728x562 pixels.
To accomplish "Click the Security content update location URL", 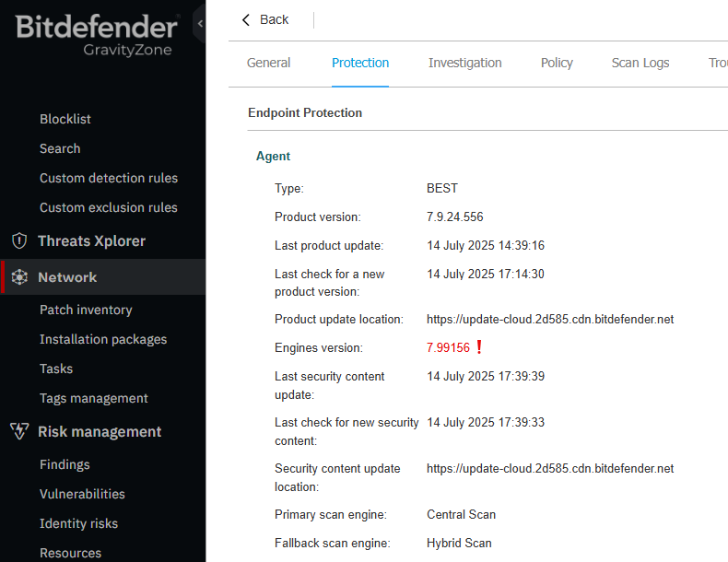I will point(550,469).
